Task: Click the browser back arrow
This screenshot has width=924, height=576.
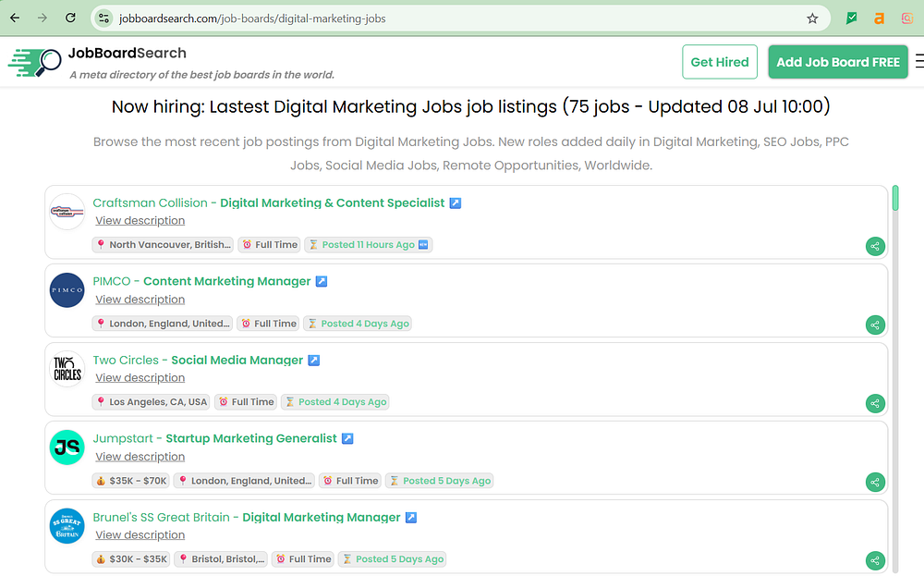Action: [15, 18]
